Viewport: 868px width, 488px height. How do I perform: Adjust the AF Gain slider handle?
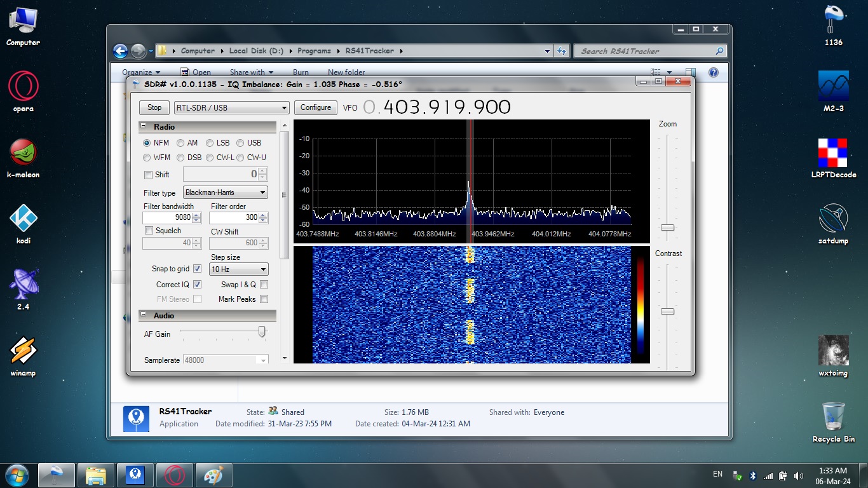(262, 331)
